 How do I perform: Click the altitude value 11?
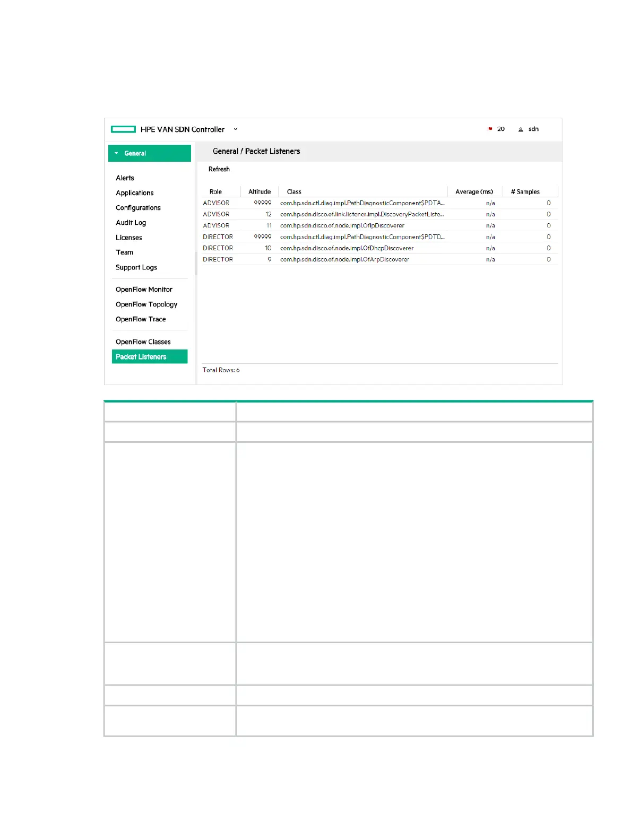(x=269, y=225)
